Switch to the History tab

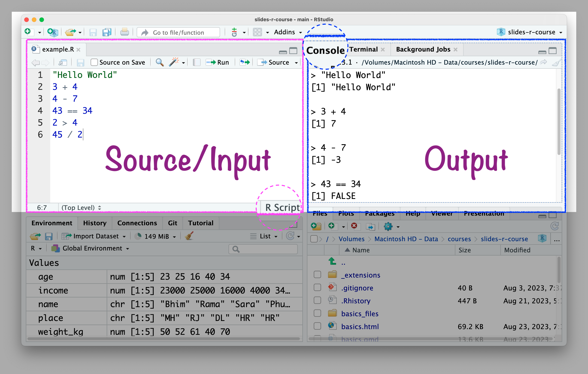(x=95, y=223)
